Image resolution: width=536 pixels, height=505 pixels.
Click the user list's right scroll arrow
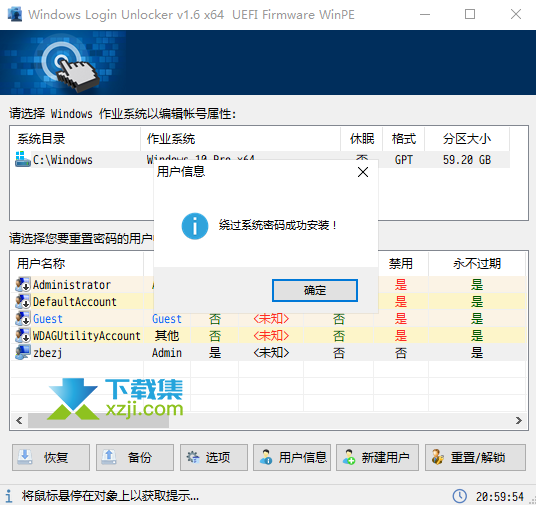pyautogui.click(x=519, y=420)
